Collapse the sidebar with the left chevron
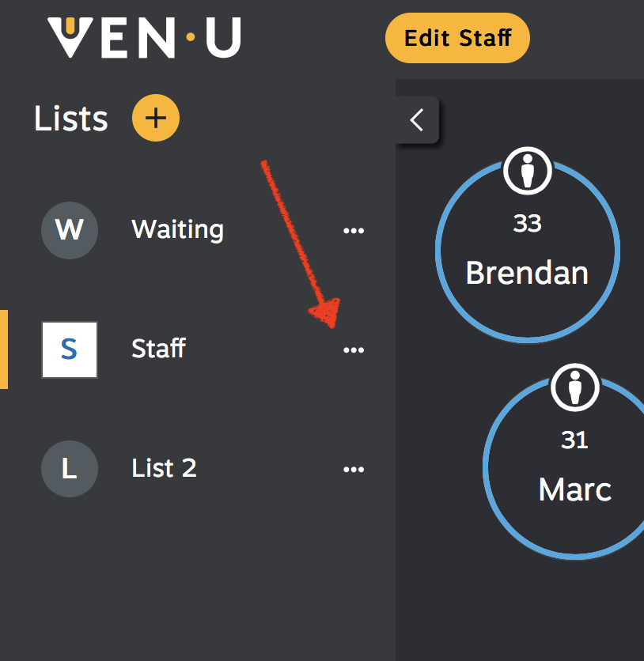Screen dimensions: 644x661 point(417,120)
